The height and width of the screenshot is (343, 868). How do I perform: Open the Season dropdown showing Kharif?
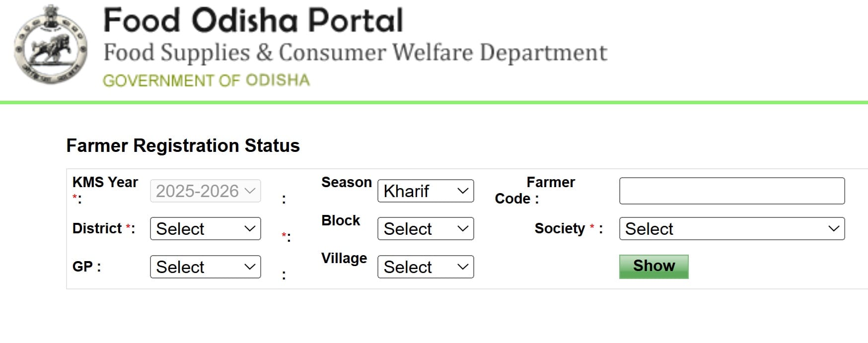(425, 191)
